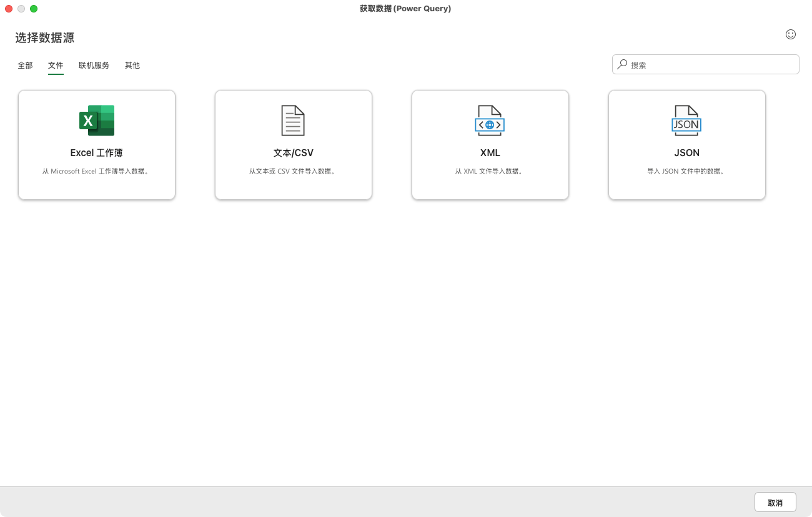The image size is (812, 517).
Task: Click inside the 搜索 search box
Action: pos(687,64)
